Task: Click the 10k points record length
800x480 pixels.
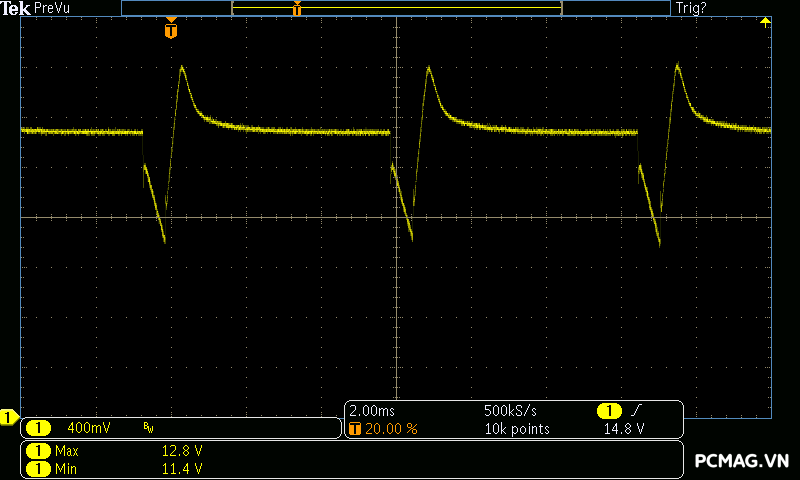Action: [517, 429]
